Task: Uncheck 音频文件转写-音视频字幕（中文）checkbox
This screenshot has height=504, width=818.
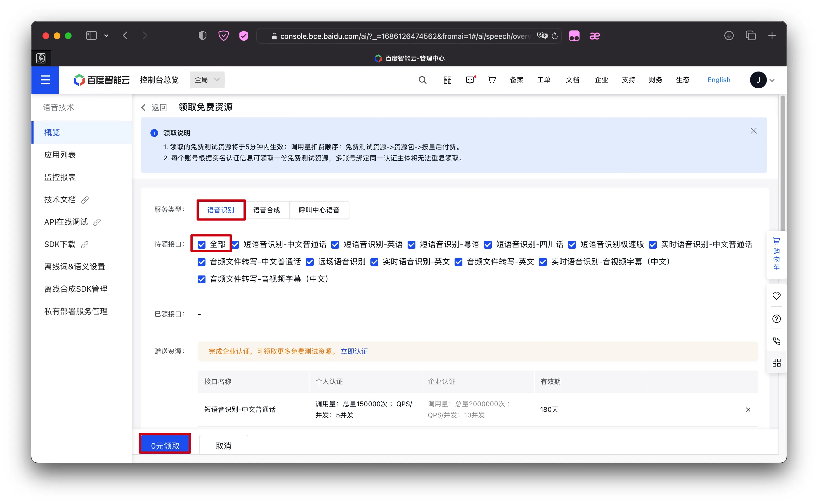Action: (201, 279)
